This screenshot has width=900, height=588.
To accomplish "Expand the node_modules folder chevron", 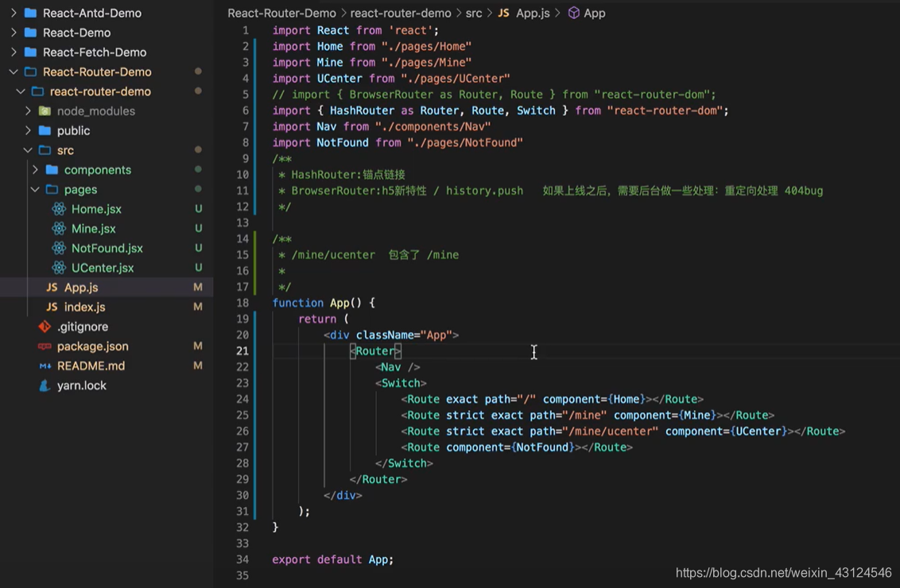I will pos(28,110).
